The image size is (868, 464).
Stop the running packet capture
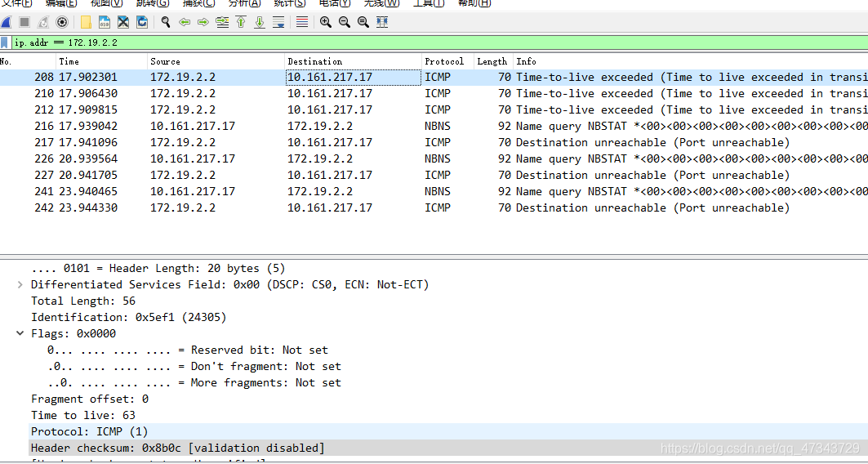pyautogui.click(x=24, y=22)
